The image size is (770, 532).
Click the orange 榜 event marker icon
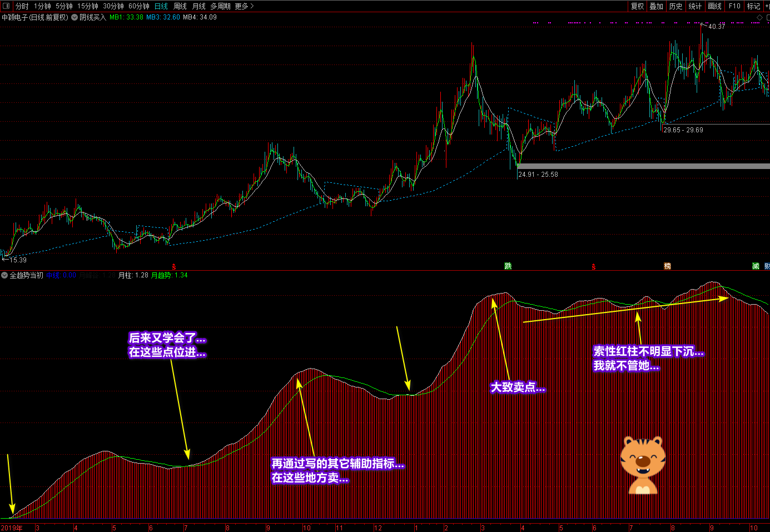coord(667,266)
